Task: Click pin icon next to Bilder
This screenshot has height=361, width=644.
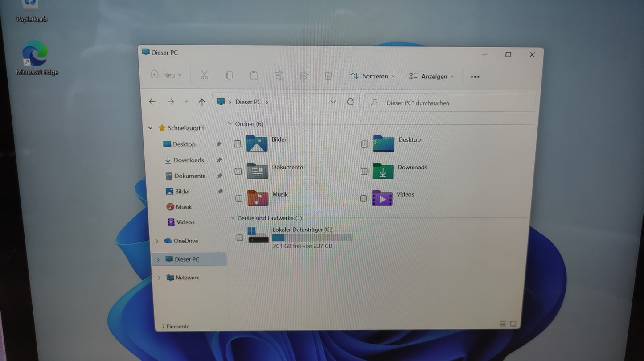Action: pos(220,191)
